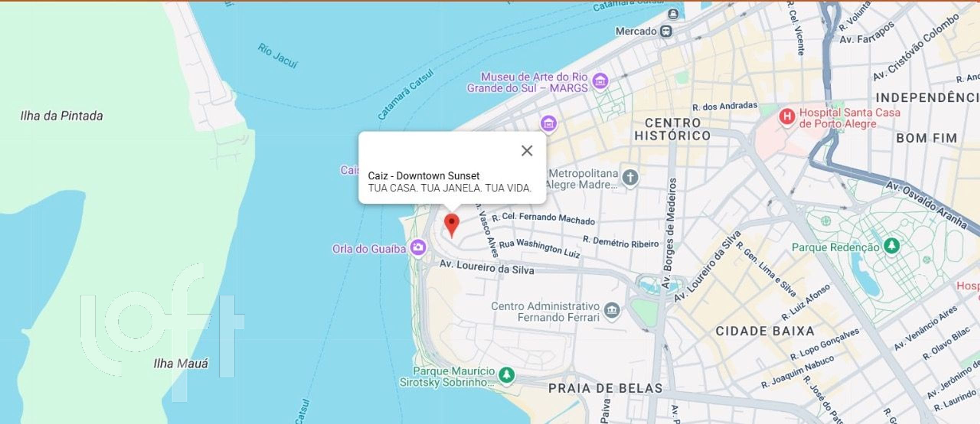Click the Metropolitana cathedral cross icon
This screenshot has width=980, height=424.
[x=630, y=178]
